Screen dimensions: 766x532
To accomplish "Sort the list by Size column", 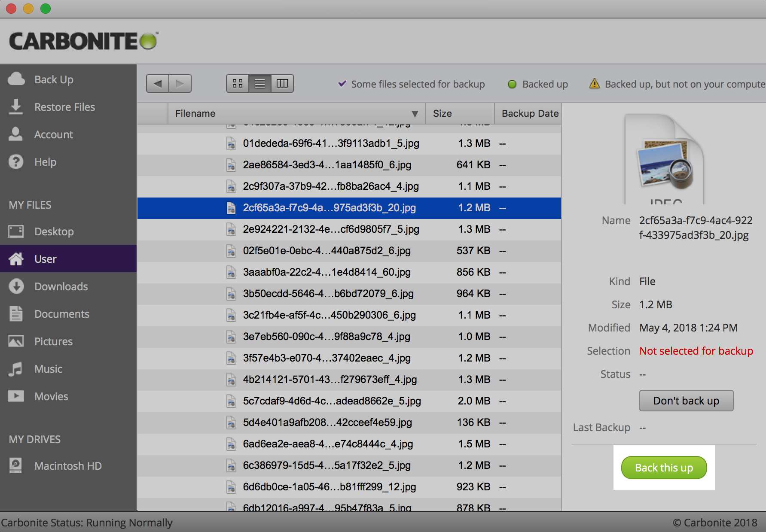I will 443,113.
